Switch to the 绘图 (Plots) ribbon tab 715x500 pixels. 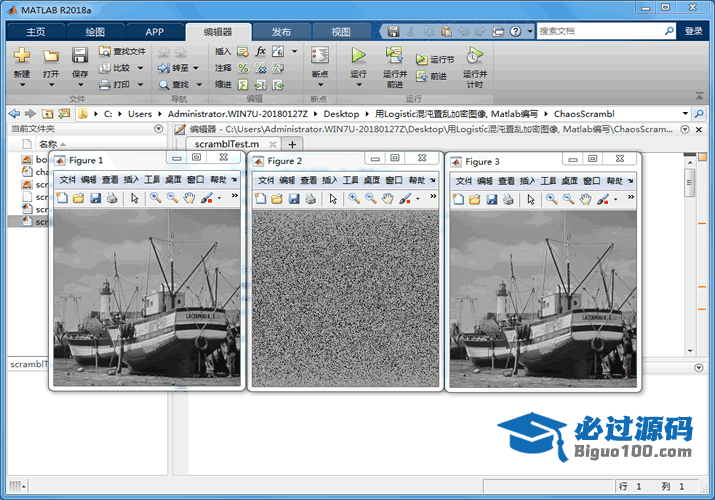[x=95, y=32]
